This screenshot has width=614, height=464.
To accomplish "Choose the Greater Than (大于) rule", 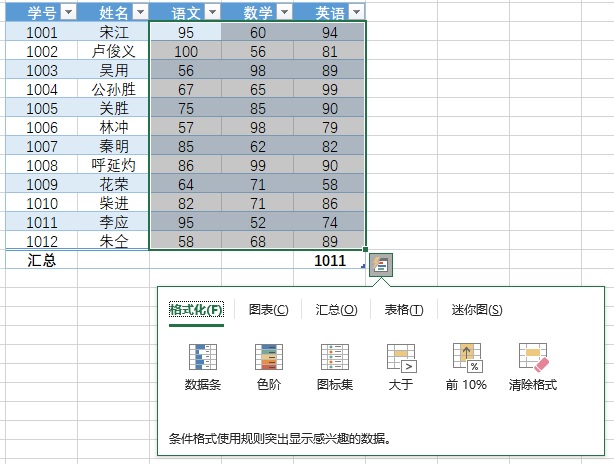I will click(401, 367).
